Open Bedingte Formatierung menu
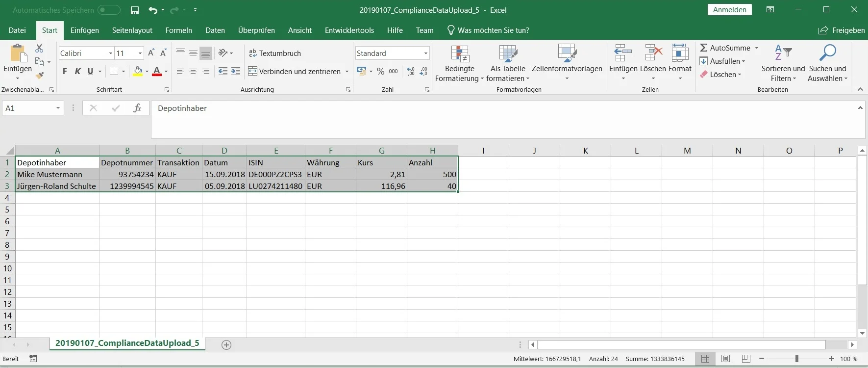 click(460, 63)
